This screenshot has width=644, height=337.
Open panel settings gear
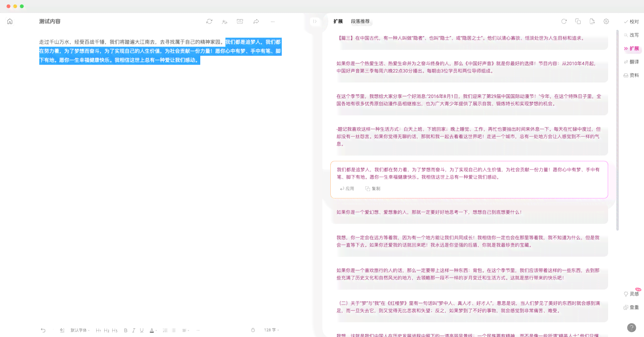click(606, 21)
